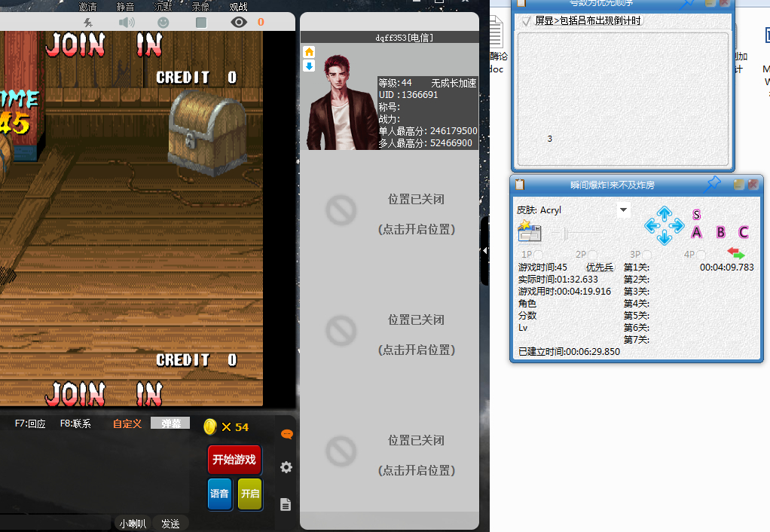Click the gray square stop icon
This screenshot has width=770, height=532.
point(201,23)
